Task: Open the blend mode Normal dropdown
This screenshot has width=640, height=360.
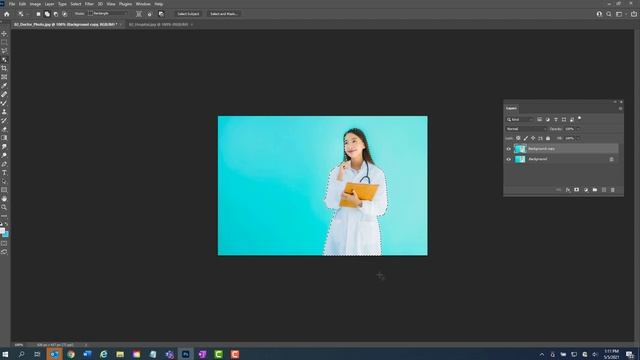Action: point(526,129)
